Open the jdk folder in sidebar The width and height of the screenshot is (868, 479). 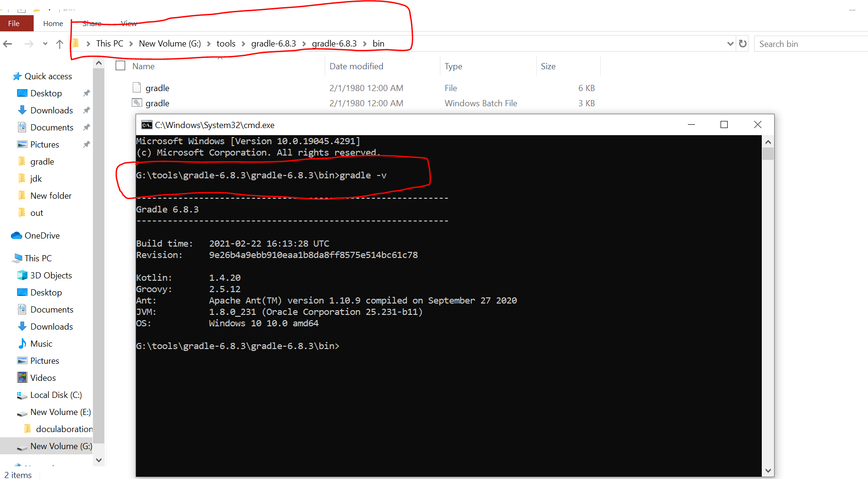36,179
